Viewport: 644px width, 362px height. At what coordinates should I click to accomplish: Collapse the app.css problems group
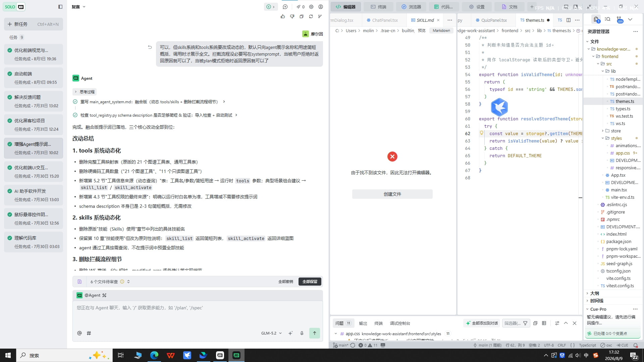[336, 334]
